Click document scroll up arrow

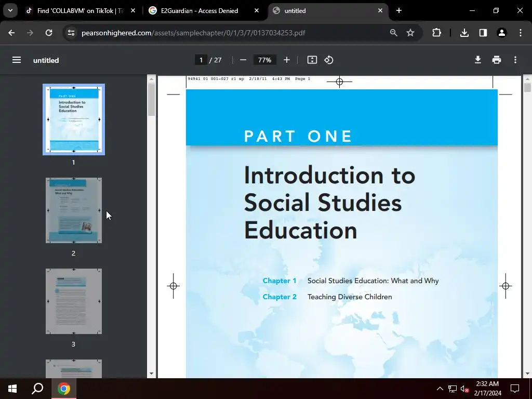[x=527, y=79]
